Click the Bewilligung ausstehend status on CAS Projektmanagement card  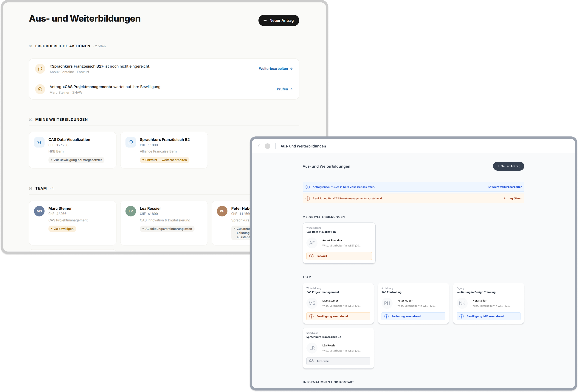(338, 316)
